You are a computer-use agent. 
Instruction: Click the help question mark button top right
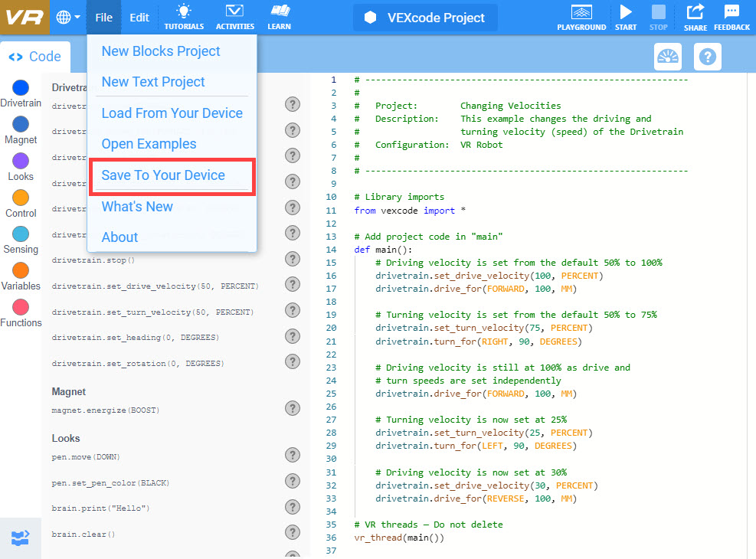pos(707,57)
